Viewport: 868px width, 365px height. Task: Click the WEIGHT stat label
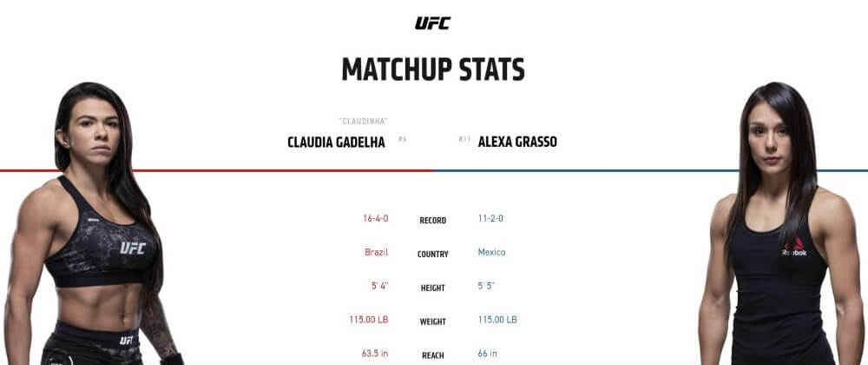(x=433, y=322)
